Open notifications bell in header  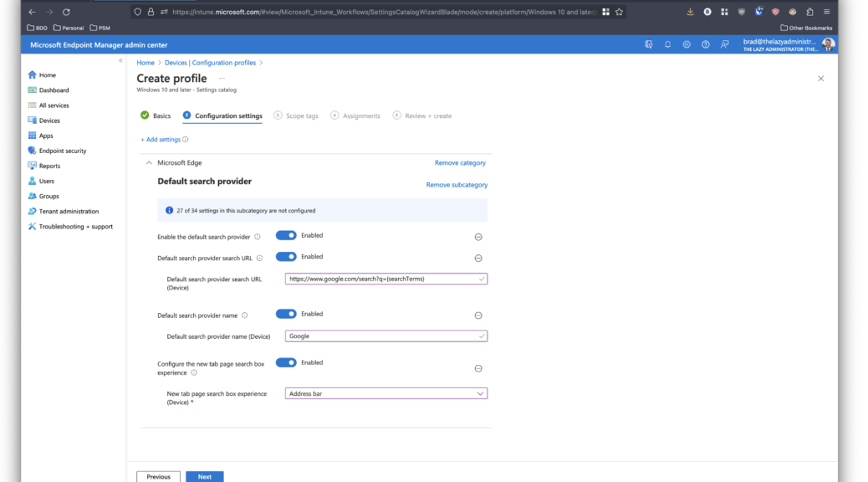tap(667, 45)
